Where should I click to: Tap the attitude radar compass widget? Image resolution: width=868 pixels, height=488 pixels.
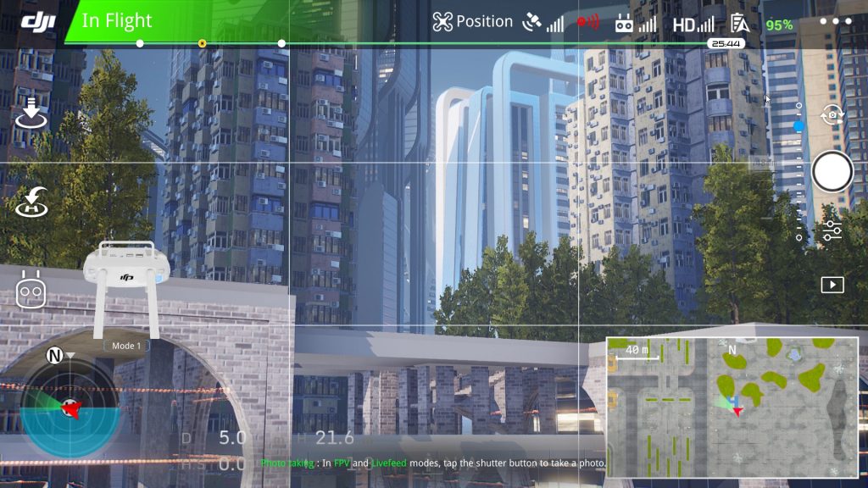(x=68, y=407)
